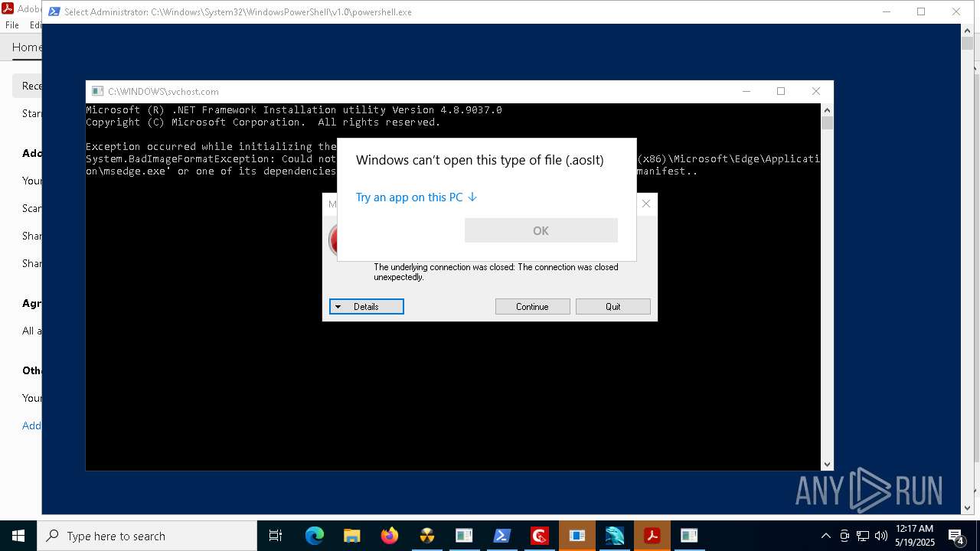Image resolution: width=980 pixels, height=551 pixels.
Task: Click console scrollbar up arrow
Action: [x=827, y=110]
